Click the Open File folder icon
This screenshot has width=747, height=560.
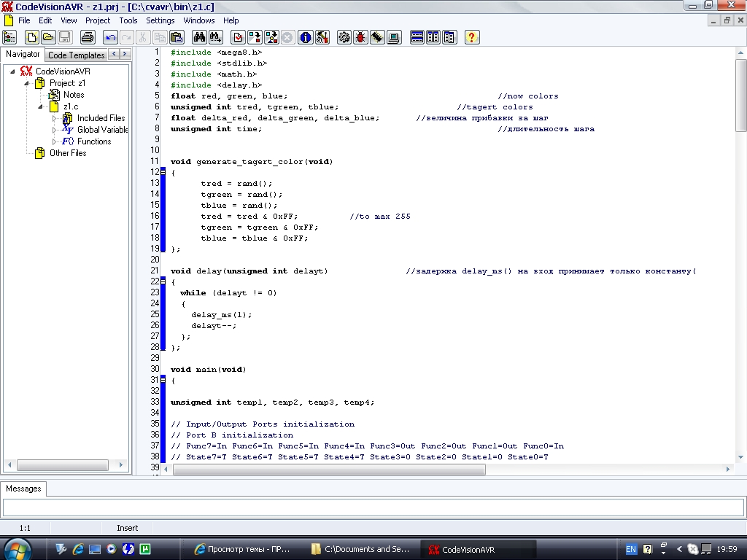(x=48, y=37)
